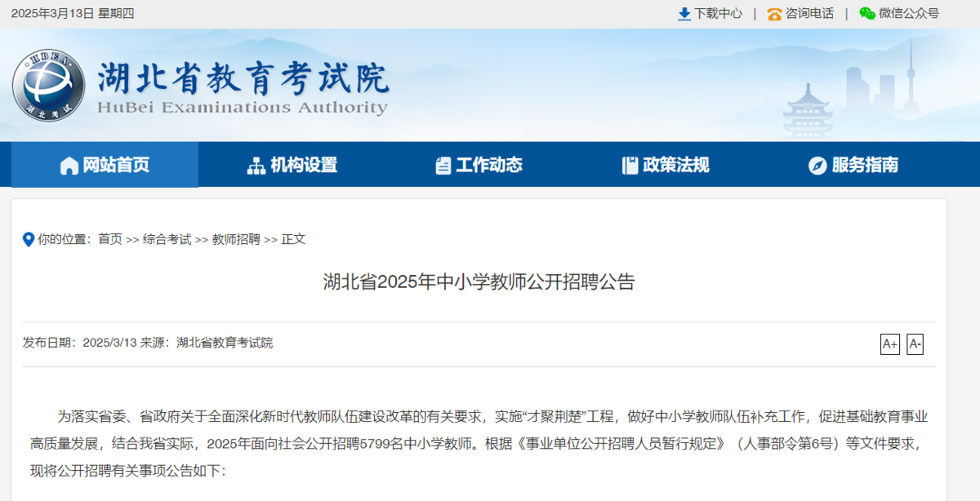
Task: Click the article title 湖北省2025年中小学教师公开招聘公告
Action: 479,282
